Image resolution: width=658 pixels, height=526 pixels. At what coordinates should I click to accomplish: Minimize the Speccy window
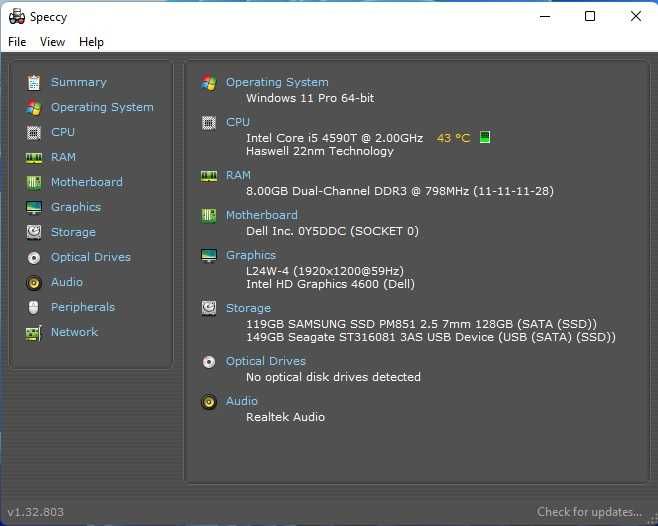545,17
